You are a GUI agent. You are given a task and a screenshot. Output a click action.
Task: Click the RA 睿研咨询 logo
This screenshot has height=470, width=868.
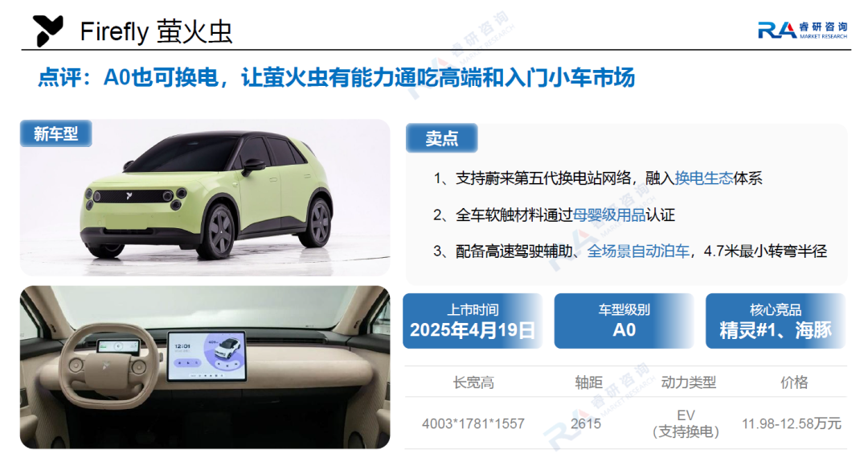point(802,30)
